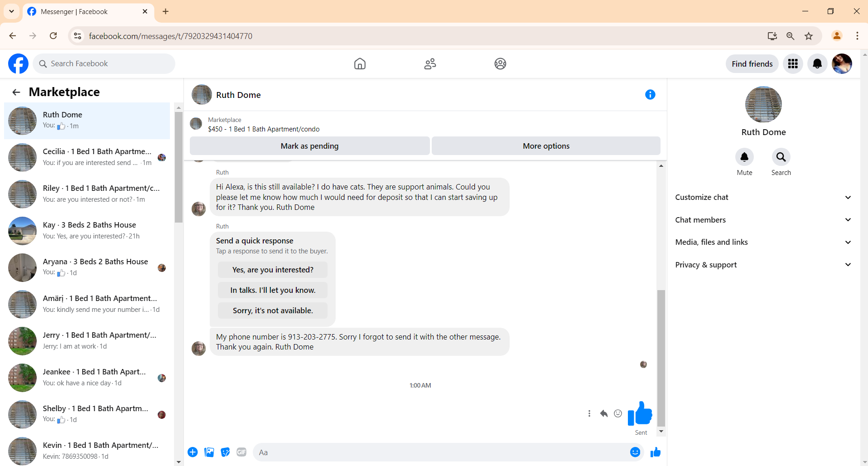Open Facebook home via logo
The height and width of the screenshot is (466, 868).
click(x=18, y=64)
